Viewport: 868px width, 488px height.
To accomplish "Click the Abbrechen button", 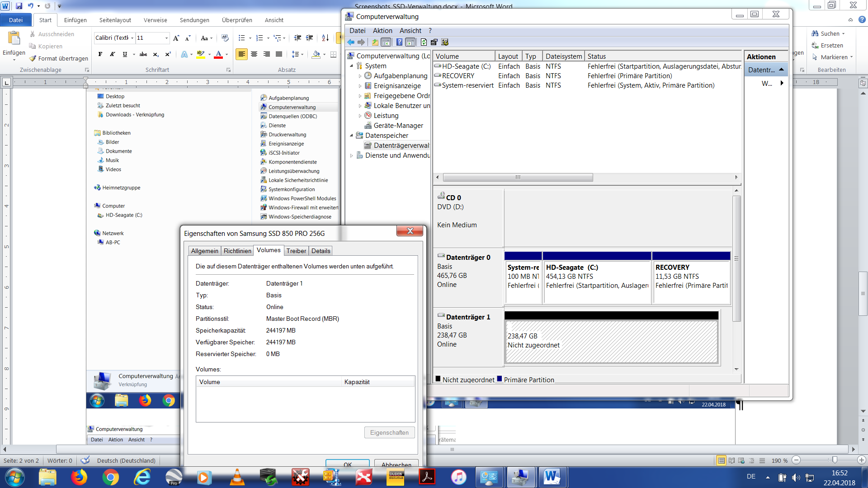I will (396, 464).
